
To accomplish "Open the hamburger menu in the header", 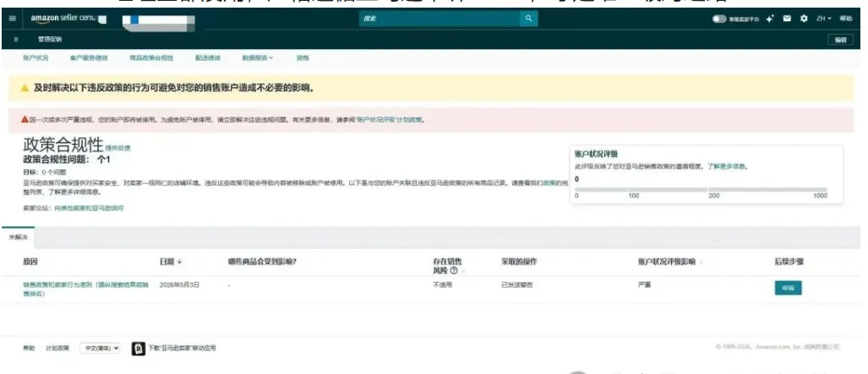I will pyautogui.click(x=12, y=19).
